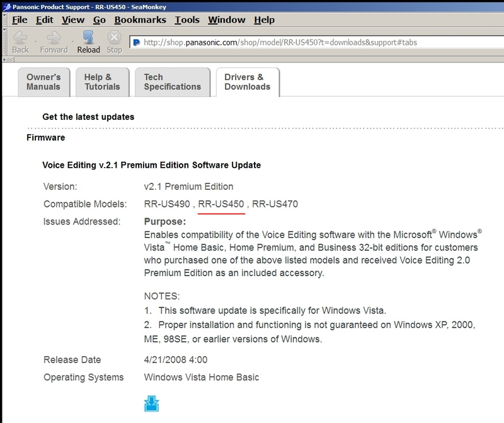This screenshot has height=423, width=504.
Task: Click the 'Issues Addressed:' label
Action: [82, 221]
